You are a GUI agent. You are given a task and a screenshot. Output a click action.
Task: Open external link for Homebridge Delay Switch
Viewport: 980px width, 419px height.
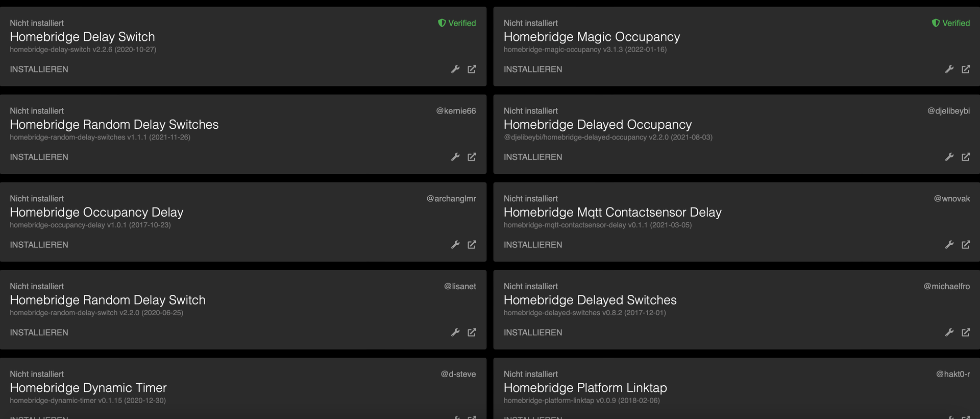point(472,69)
